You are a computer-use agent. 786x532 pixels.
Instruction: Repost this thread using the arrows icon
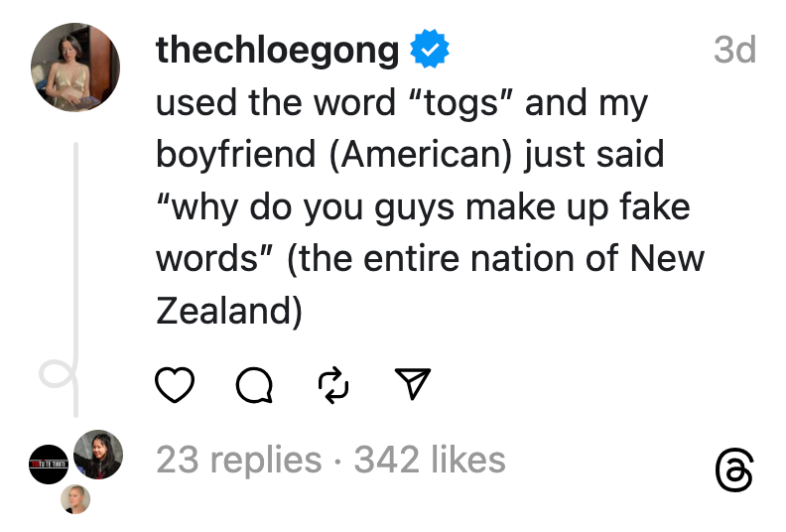point(333,385)
